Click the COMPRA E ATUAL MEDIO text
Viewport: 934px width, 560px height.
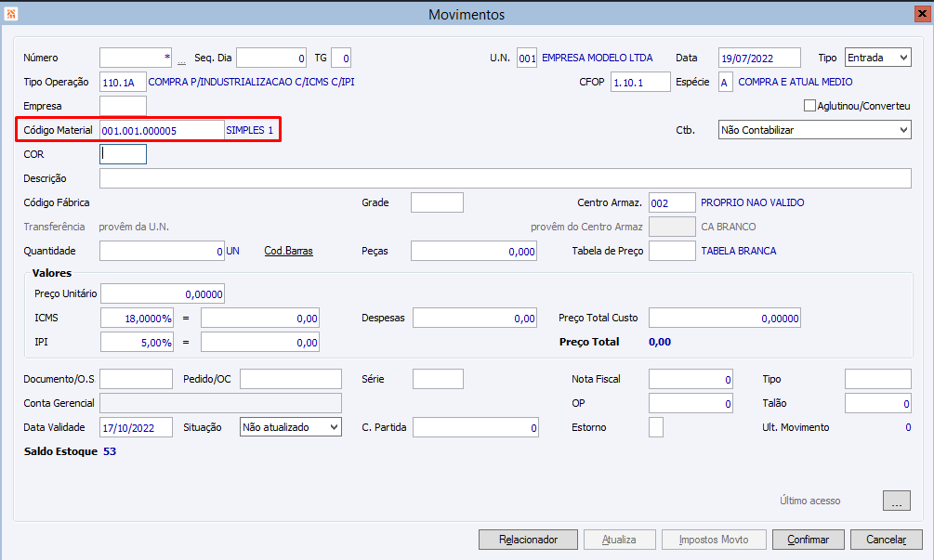click(796, 82)
